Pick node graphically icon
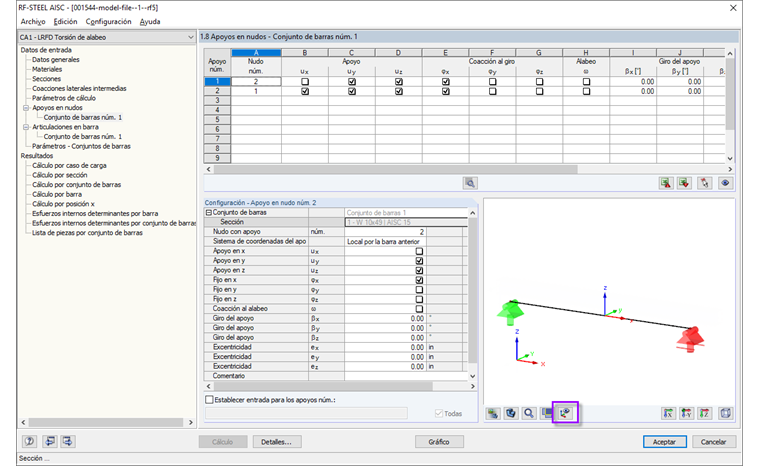This screenshot has height=466, width=760. 704,183
